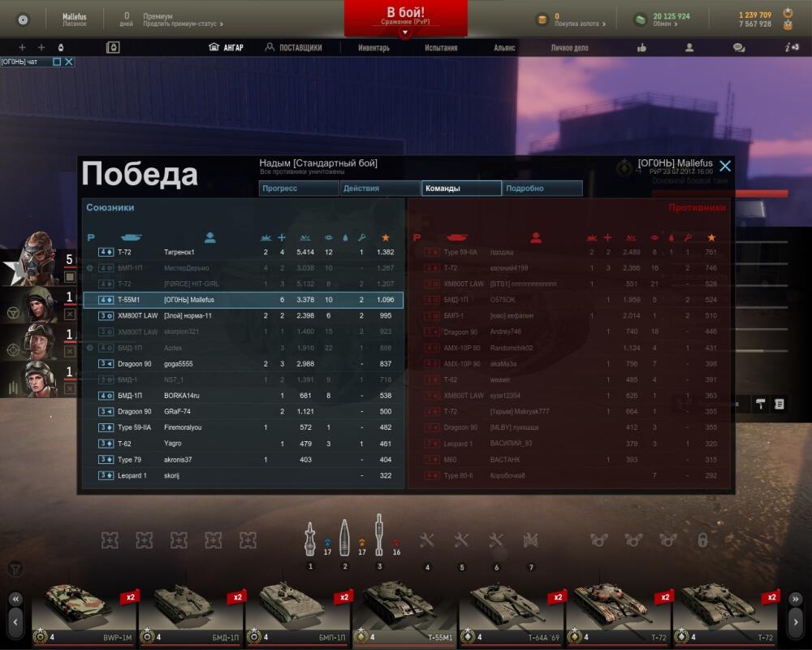Switch to the Действия tab
This screenshot has height=650, width=812.
pyautogui.click(x=379, y=188)
